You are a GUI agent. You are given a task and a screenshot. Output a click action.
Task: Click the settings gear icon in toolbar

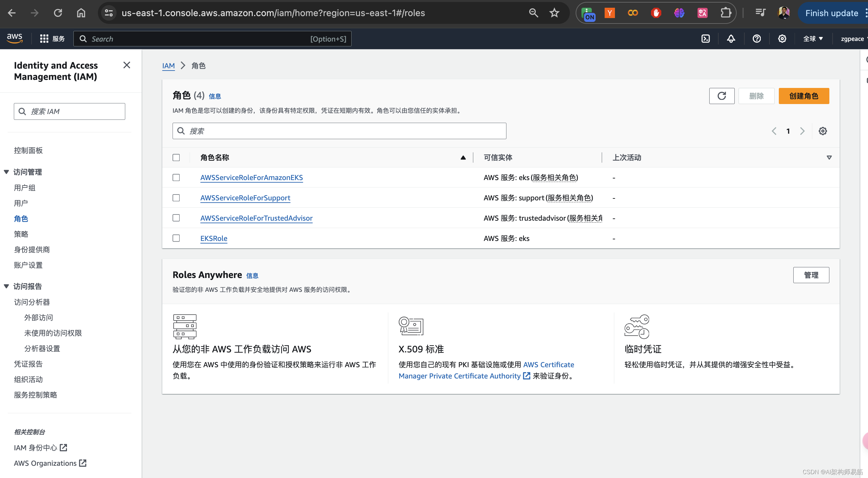[783, 39]
